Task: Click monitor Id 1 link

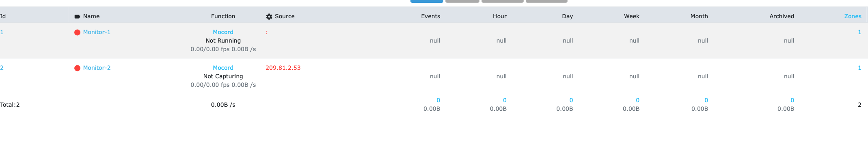Action: (x=2, y=32)
